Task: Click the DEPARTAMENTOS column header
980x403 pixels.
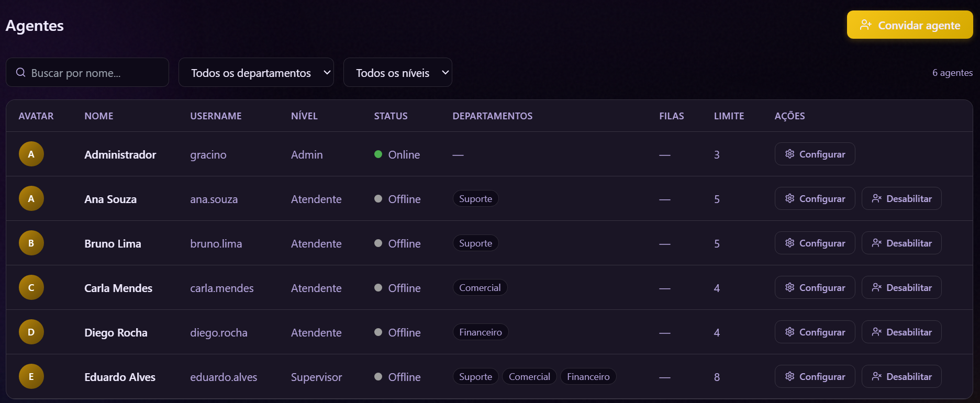Action: [x=493, y=116]
